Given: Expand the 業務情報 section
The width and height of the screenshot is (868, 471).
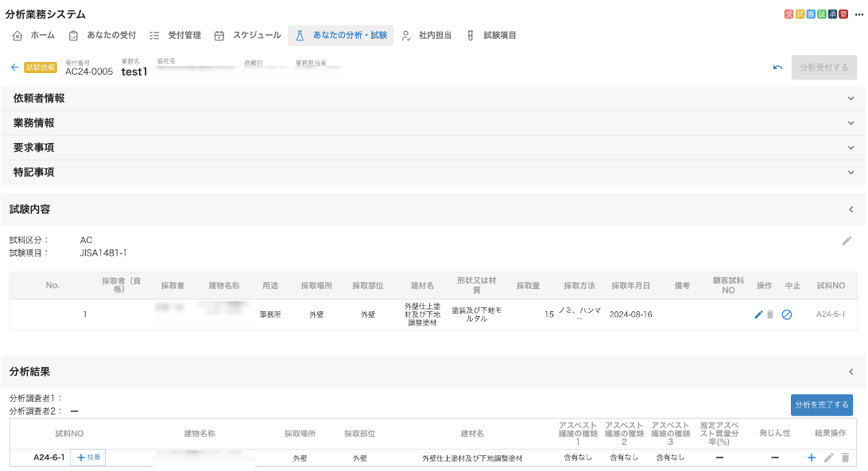Looking at the screenshot, I should pos(851,123).
